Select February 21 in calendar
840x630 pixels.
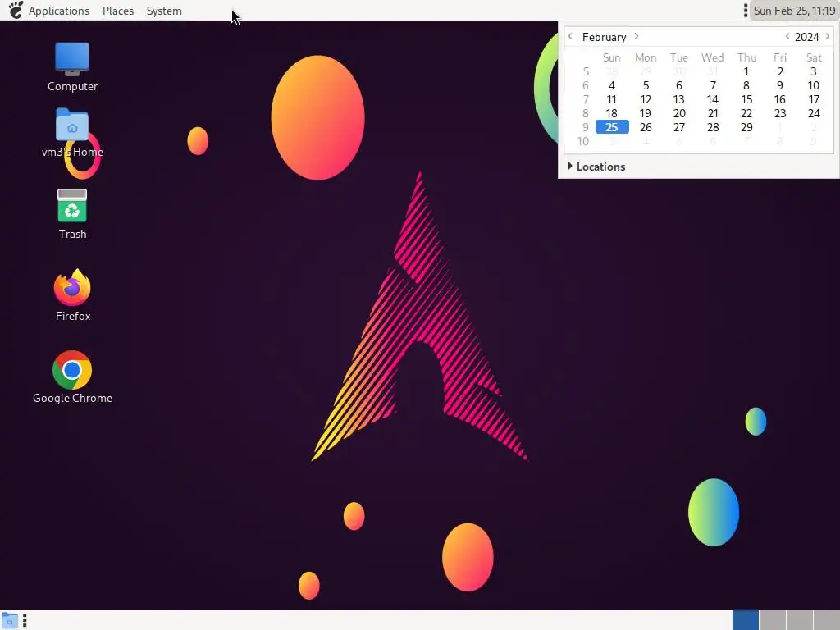713,113
